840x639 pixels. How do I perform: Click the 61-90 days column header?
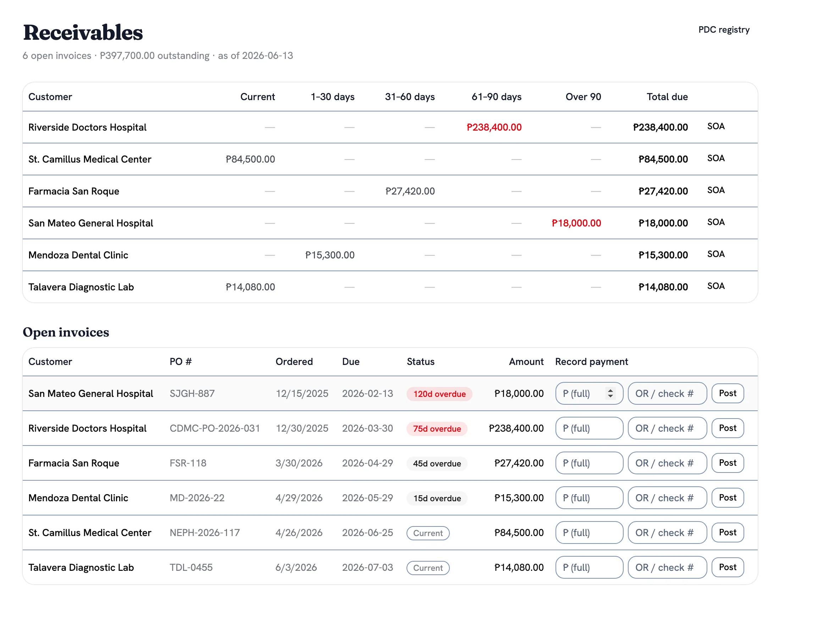pos(496,97)
